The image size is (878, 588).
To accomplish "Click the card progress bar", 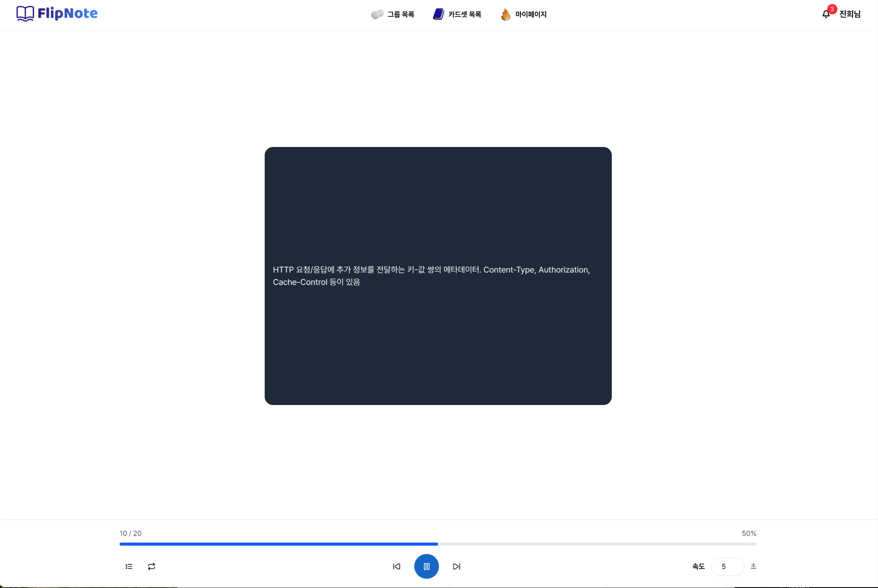I will pos(438,544).
